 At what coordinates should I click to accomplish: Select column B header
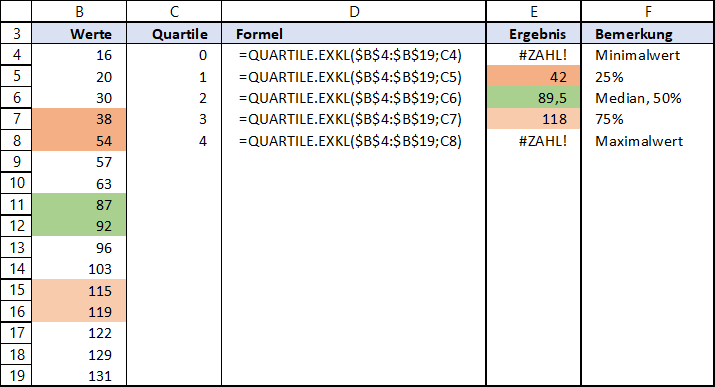[x=79, y=11]
